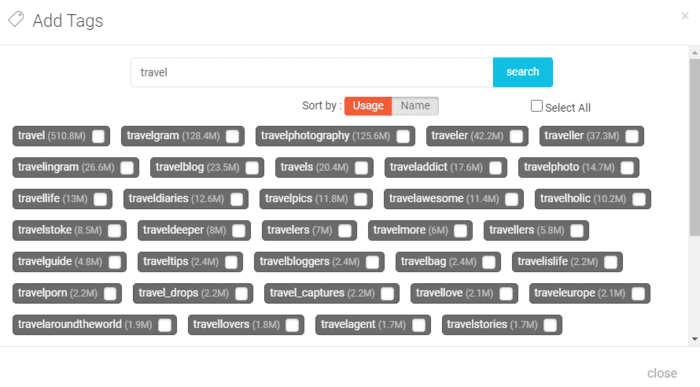Mark the travelislife tag checkbox

tap(611, 262)
